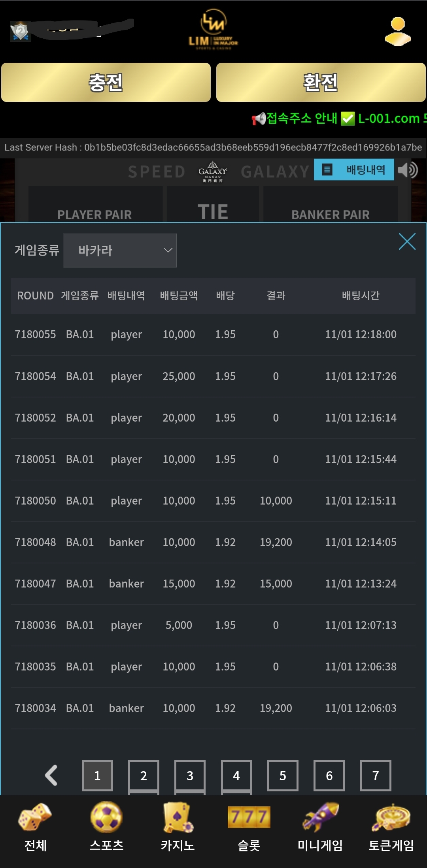427x868 pixels.
Task: Go to page 5 of history
Action: [283, 776]
